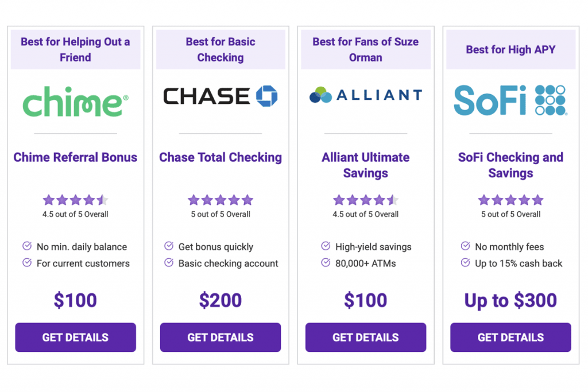588x392 pixels.
Task: Click the 'High-yield savings' checkmark
Action: click(x=326, y=246)
